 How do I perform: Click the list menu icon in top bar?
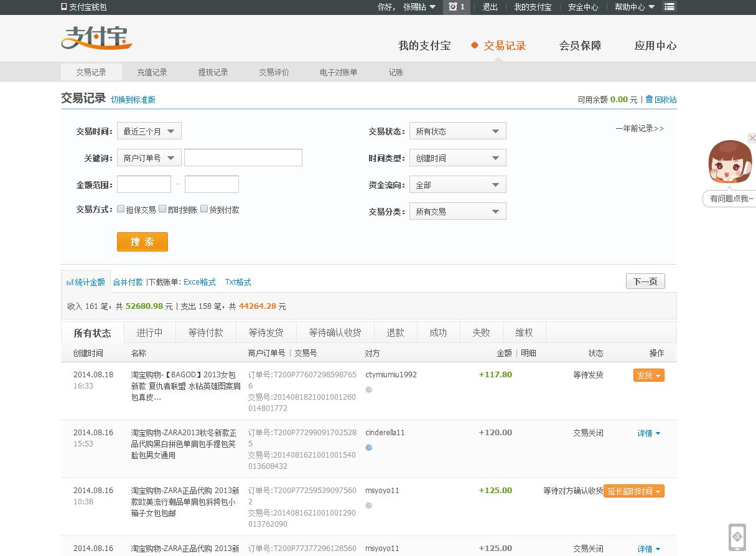670,7
